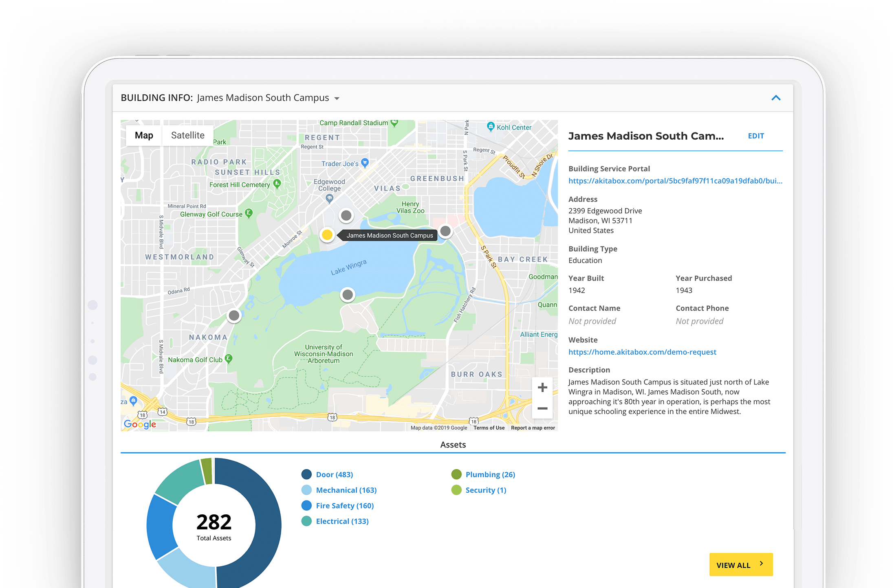This screenshot has width=894, height=588.
Task: Open Mechanical (163) asset category
Action: (346, 490)
